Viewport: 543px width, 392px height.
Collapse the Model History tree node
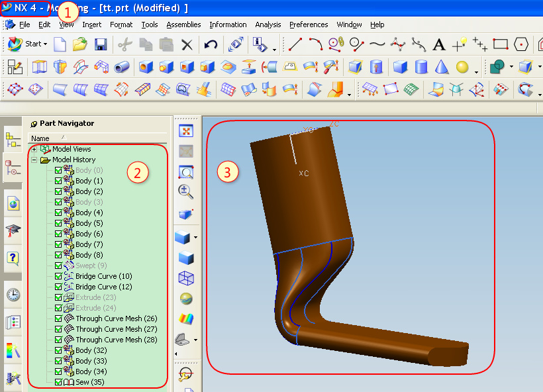coord(34,160)
